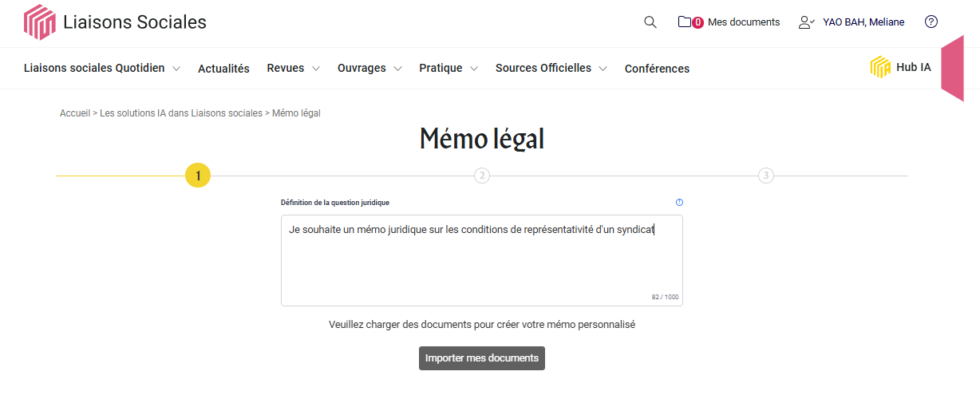The height and width of the screenshot is (395, 980).
Task: Expand Liaisons sociales Quotidien menu
Action: click(x=102, y=69)
